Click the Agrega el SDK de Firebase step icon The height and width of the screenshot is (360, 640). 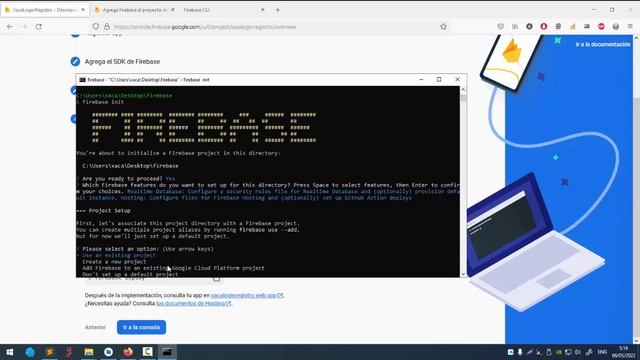75,61
